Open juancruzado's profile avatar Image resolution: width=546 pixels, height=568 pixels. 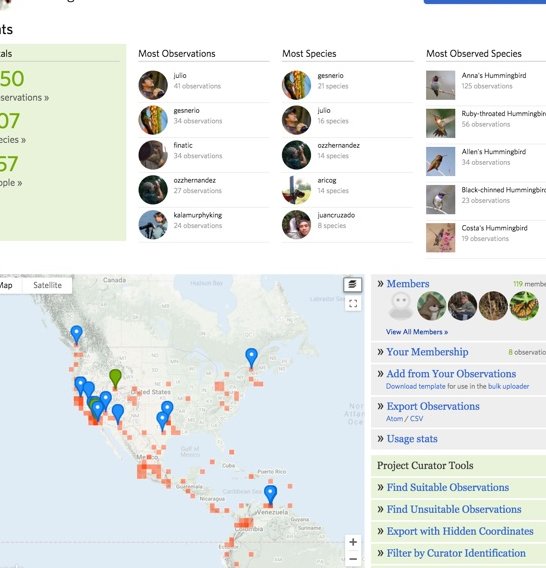(x=296, y=225)
